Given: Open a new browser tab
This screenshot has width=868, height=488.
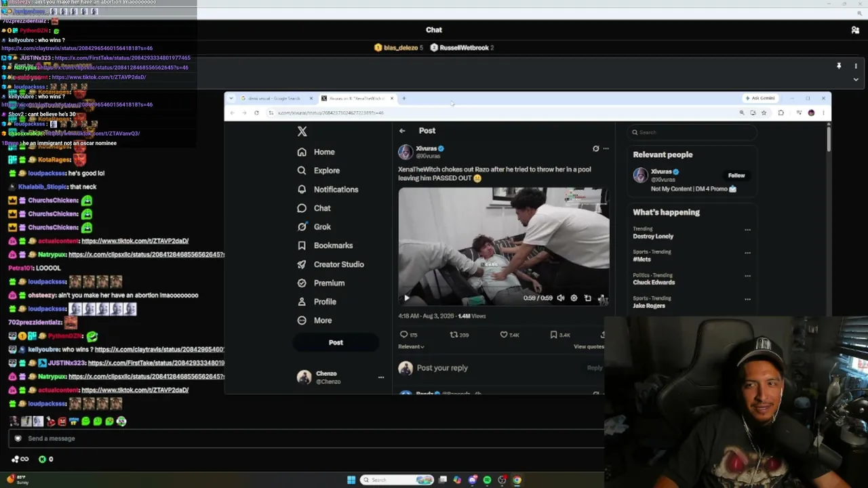Looking at the screenshot, I should pyautogui.click(x=404, y=99).
